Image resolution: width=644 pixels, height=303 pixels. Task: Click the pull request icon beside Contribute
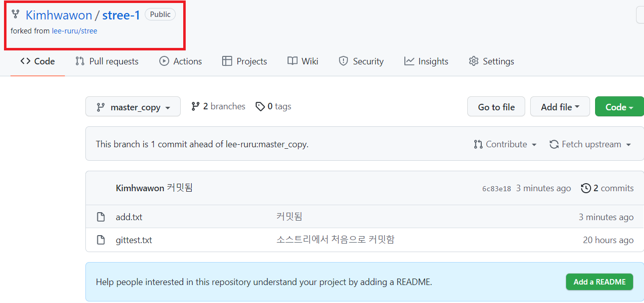(478, 144)
